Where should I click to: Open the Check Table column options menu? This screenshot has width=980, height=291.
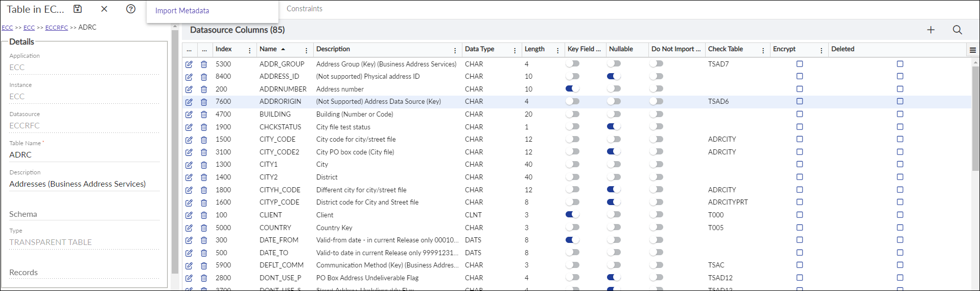pyautogui.click(x=763, y=51)
